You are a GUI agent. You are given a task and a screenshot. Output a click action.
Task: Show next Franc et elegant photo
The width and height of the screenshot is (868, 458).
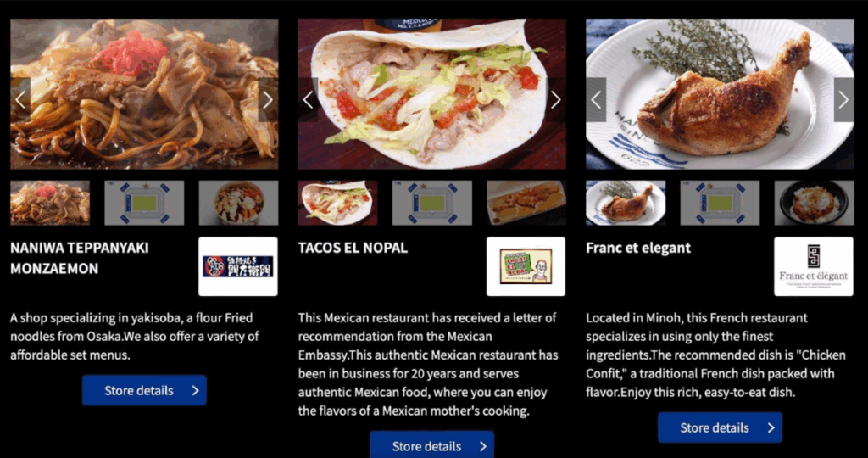(843, 100)
